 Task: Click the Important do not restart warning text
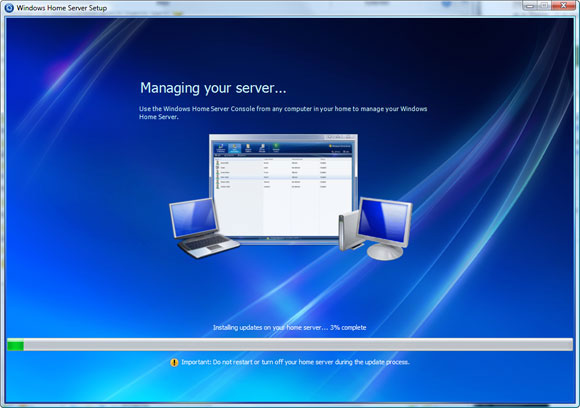295,362
